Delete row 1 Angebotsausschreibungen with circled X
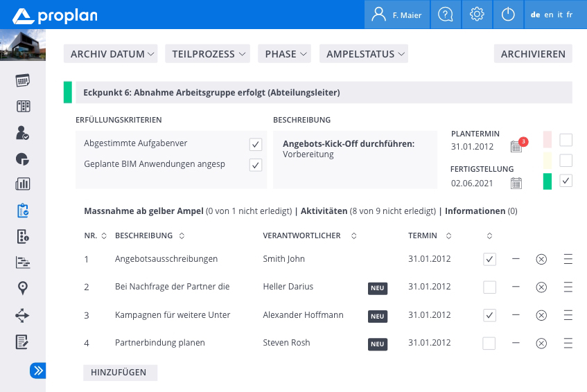587x392 pixels. tap(541, 259)
